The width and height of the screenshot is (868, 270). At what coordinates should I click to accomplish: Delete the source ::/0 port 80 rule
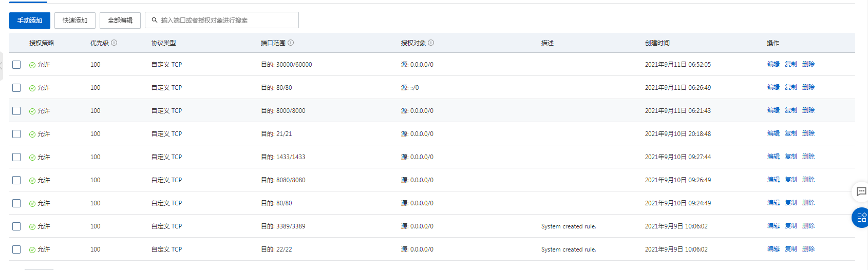808,87
